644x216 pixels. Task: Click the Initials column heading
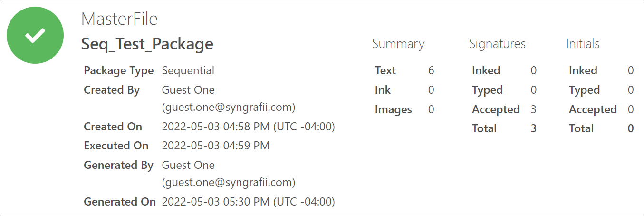point(583,44)
